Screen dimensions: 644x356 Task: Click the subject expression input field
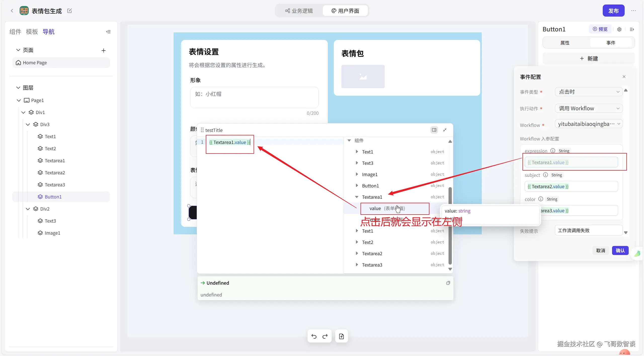(x=571, y=186)
